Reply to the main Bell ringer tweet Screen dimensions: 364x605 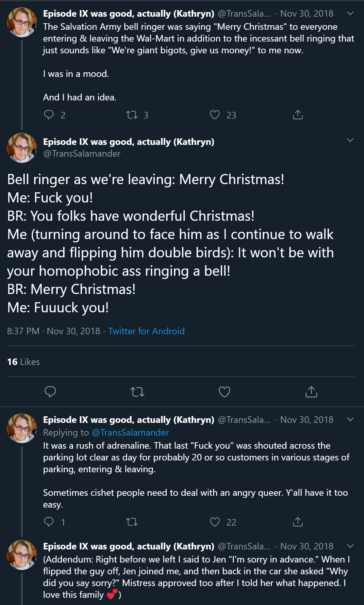(x=50, y=391)
